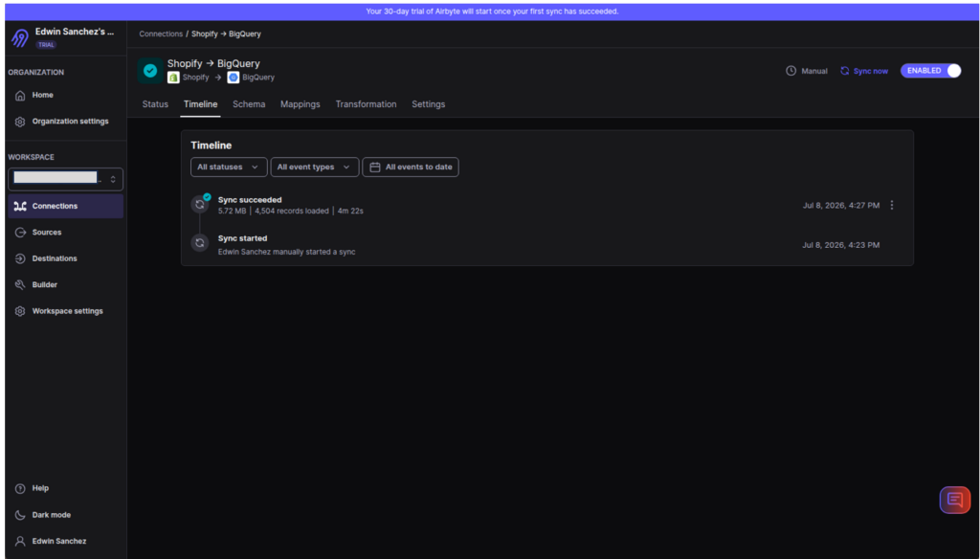Open options menu for Sync succeeded event
Image resolution: width=980 pixels, height=559 pixels.
click(892, 205)
